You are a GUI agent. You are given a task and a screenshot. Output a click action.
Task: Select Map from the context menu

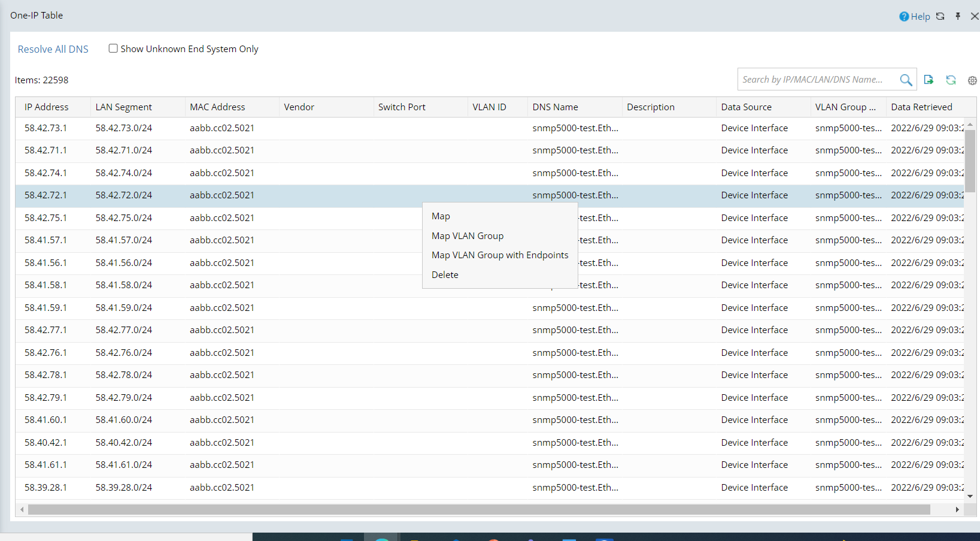point(441,216)
